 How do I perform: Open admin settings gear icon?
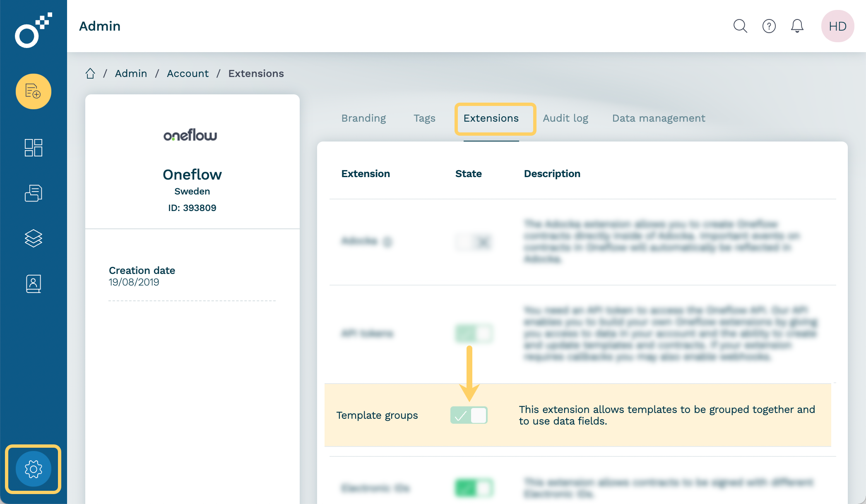click(34, 469)
